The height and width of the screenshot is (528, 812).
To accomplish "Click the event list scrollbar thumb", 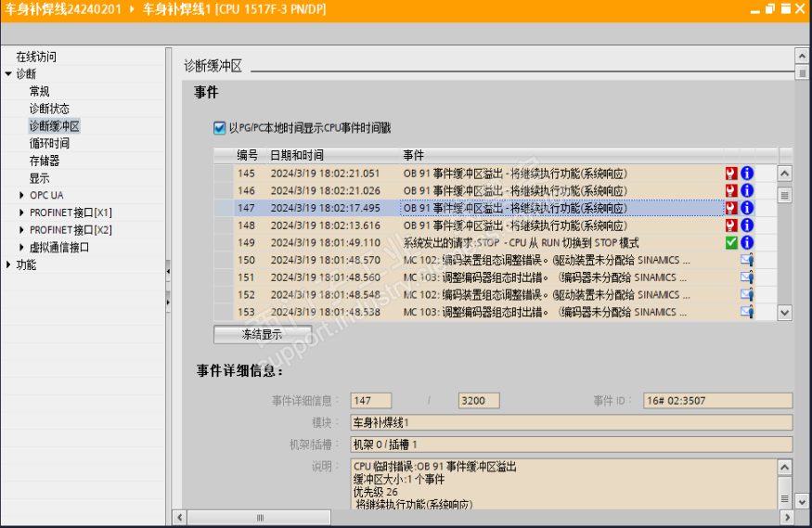I will pyautogui.click(x=784, y=196).
